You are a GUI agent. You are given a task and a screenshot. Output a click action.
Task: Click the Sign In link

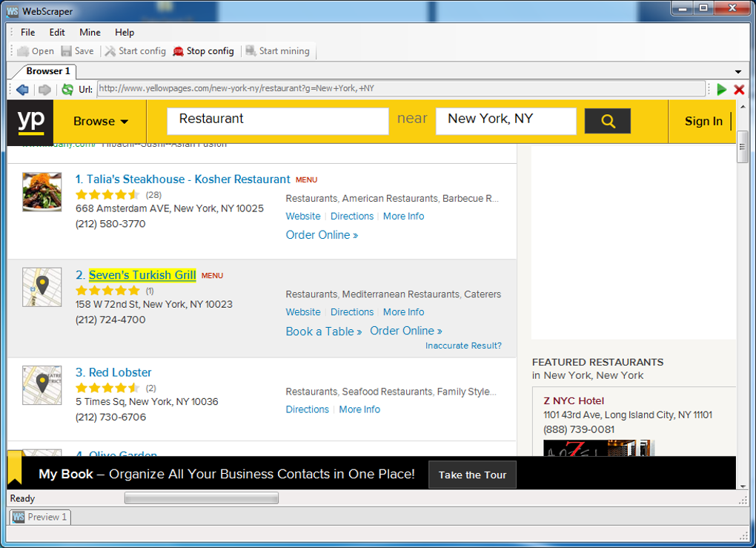coord(703,121)
